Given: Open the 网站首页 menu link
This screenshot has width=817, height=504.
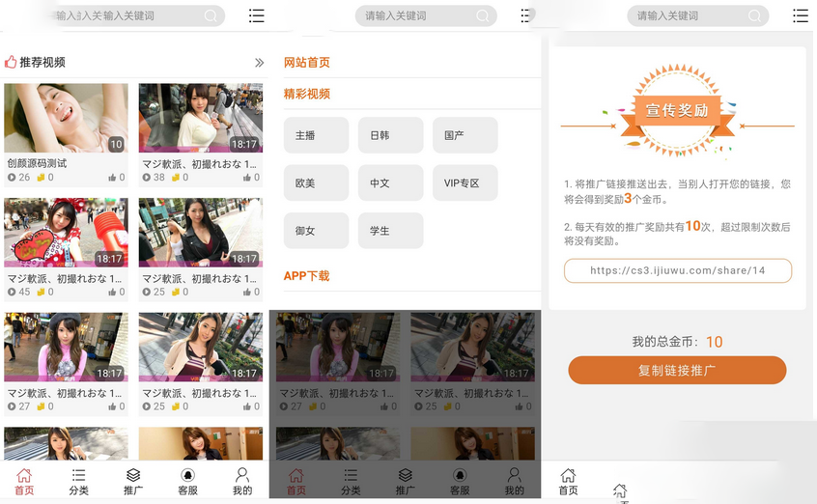Looking at the screenshot, I should (x=307, y=63).
